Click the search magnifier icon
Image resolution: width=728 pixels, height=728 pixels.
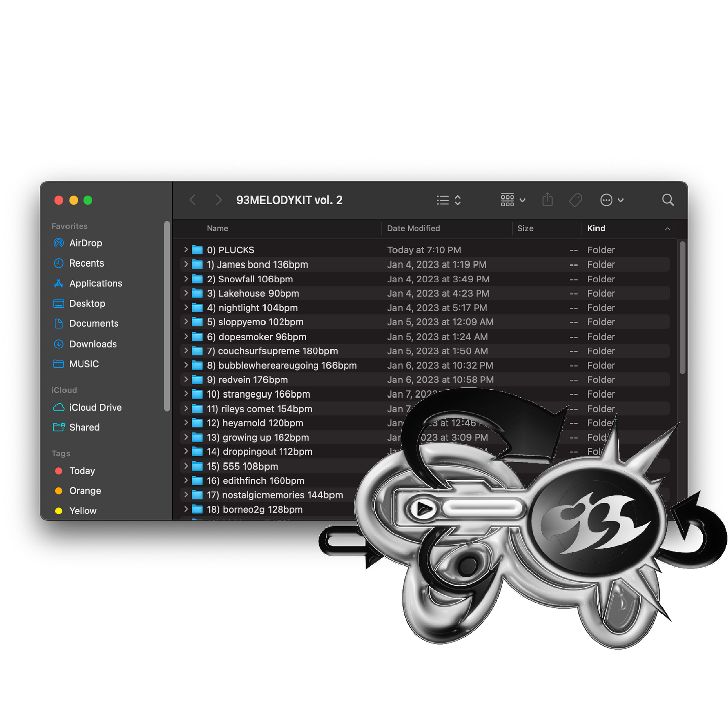[x=668, y=200]
